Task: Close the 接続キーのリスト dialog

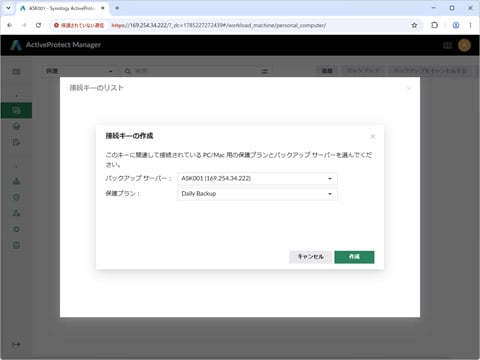Action: [x=409, y=88]
